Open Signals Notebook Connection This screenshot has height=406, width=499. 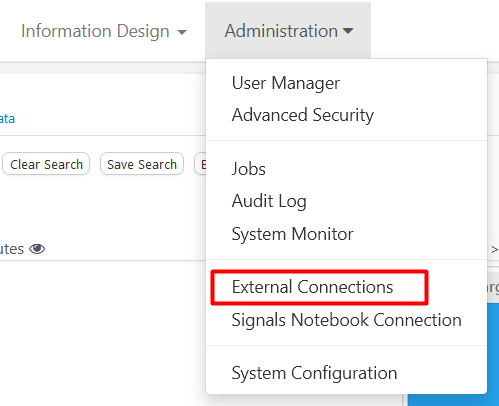(347, 320)
